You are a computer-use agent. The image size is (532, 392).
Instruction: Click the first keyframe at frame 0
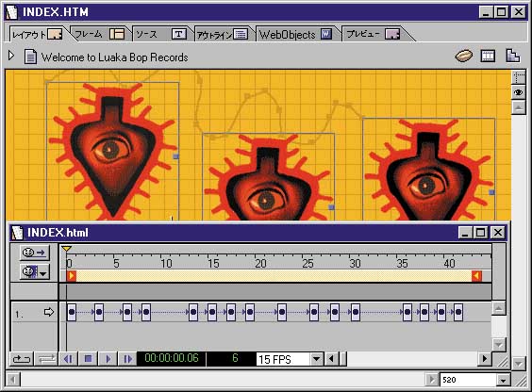tap(72, 312)
